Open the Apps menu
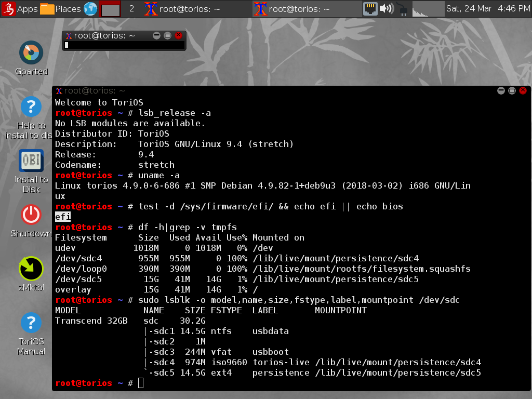 [20, 8]
